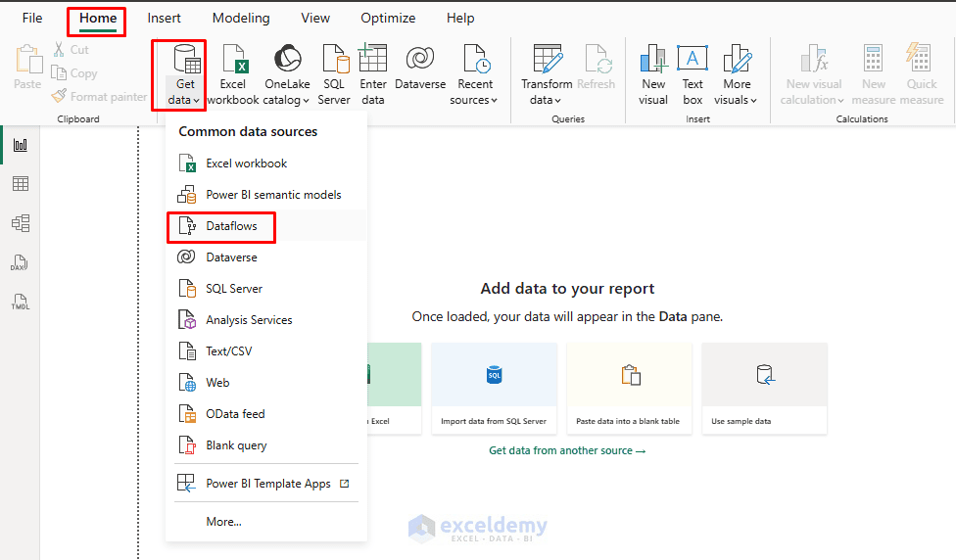The width and height of the screenshot is (956, 560).
Task: Click the Excel workbook ribbon icon
Action: [234, 59]
